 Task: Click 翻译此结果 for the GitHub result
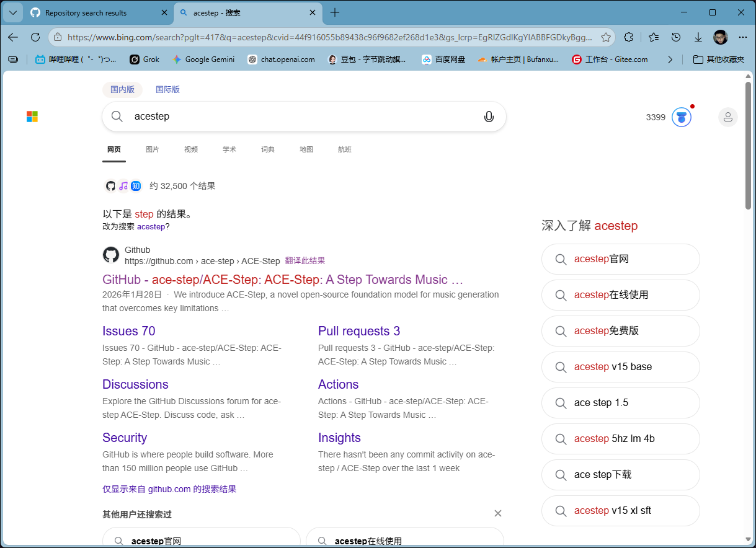(x=305, y=261)
